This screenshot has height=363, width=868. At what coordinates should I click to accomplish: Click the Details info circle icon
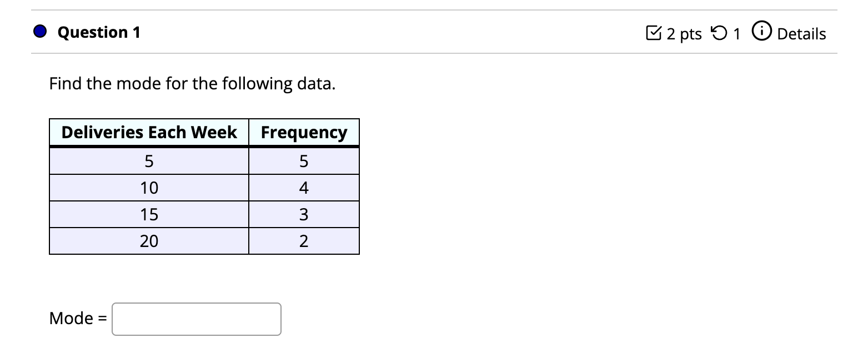(760, 33)
